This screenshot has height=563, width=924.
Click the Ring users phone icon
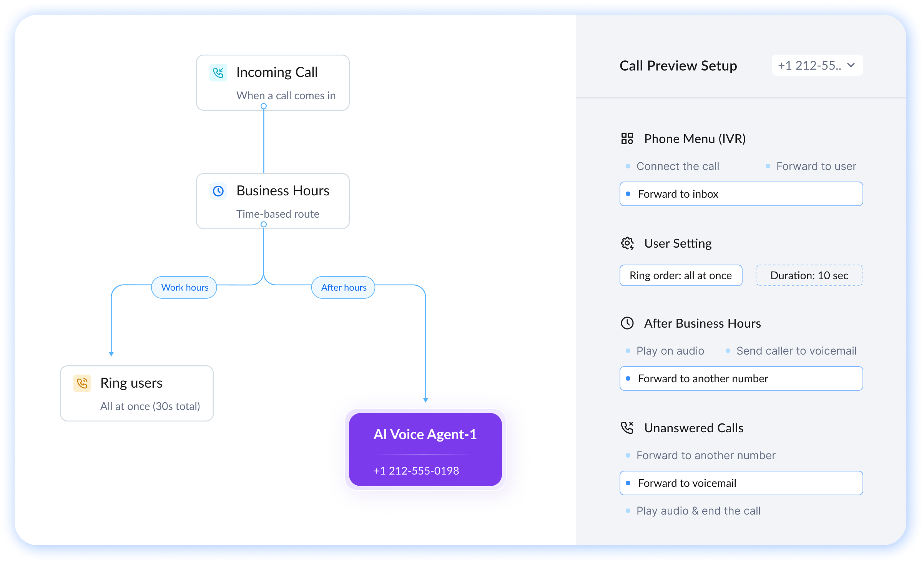[82, 383]
